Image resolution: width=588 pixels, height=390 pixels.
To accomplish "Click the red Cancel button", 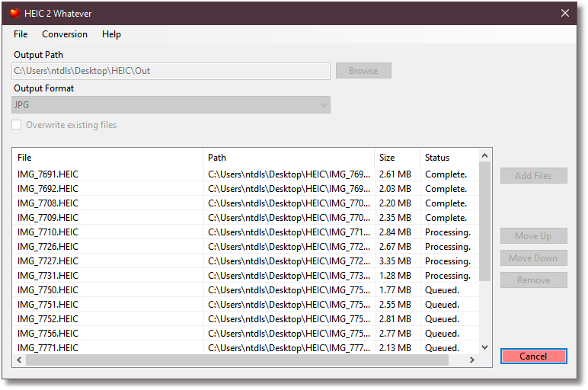I will point(533,356).
